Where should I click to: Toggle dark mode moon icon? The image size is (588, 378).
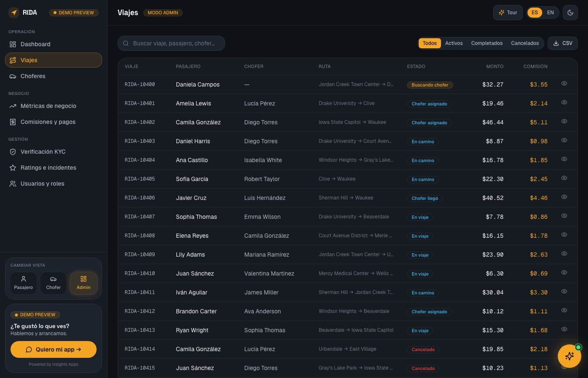coord(570,13)
